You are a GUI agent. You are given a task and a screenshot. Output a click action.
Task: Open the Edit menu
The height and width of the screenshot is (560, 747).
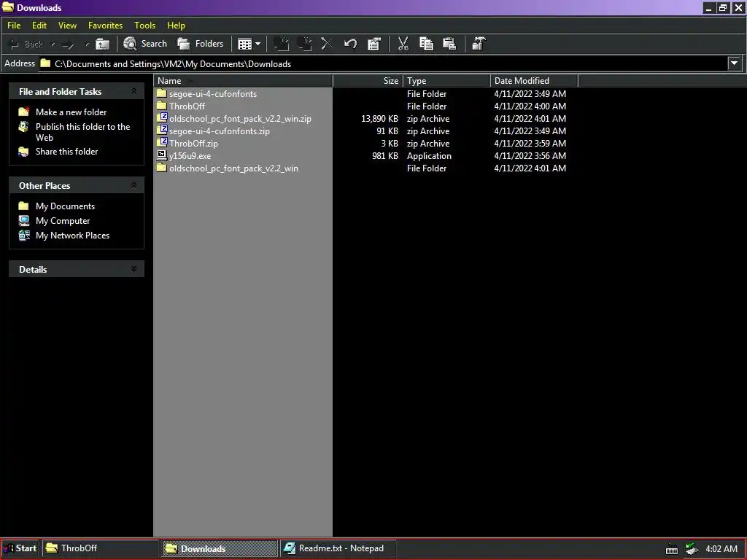39,26
